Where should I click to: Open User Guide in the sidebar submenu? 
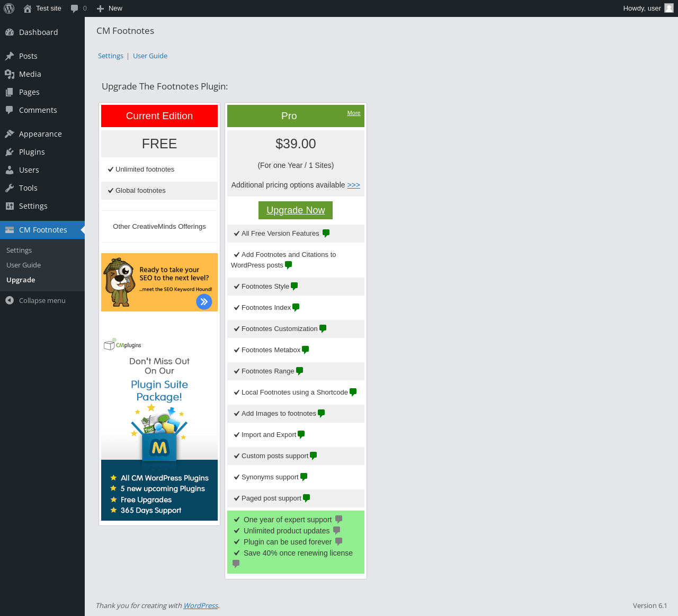click(x=23, y=265)
